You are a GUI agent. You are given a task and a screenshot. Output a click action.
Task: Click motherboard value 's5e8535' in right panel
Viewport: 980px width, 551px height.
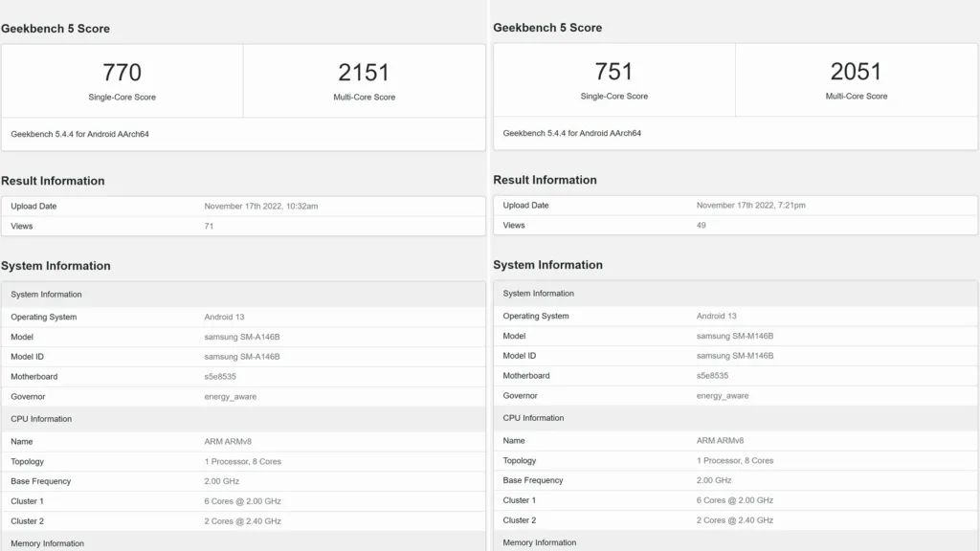tap(712, 375)
